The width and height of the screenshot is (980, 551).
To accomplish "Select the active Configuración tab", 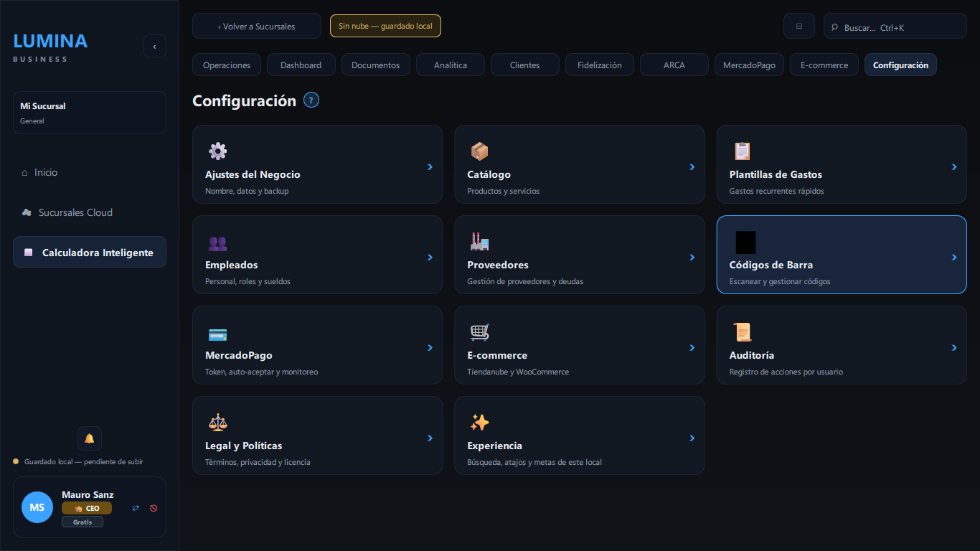I will pyautogui.click(x=900, y=65).
